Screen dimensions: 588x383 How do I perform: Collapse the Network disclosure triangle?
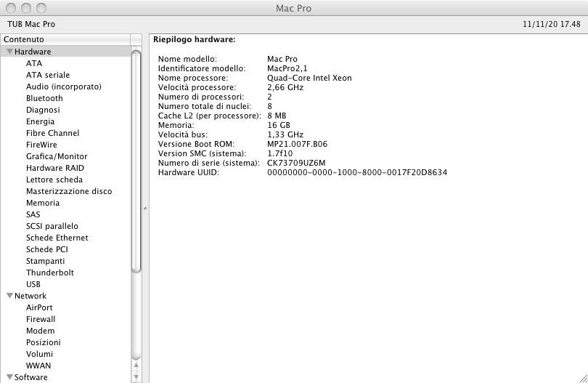coord(10,296)
